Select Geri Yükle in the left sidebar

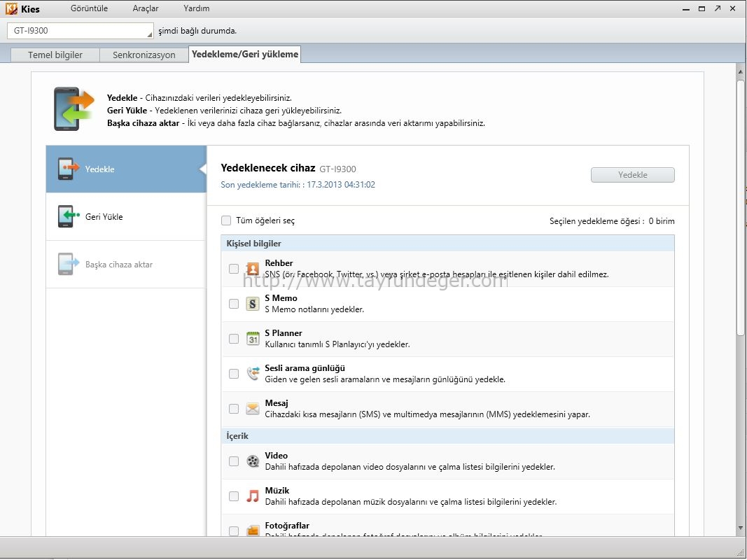pyautogui.click(x=126, y=217)
